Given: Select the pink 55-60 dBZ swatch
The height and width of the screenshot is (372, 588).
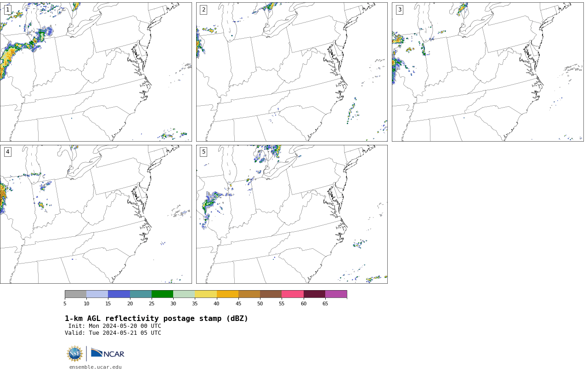Looking at the screenshot, I should 293,294.
